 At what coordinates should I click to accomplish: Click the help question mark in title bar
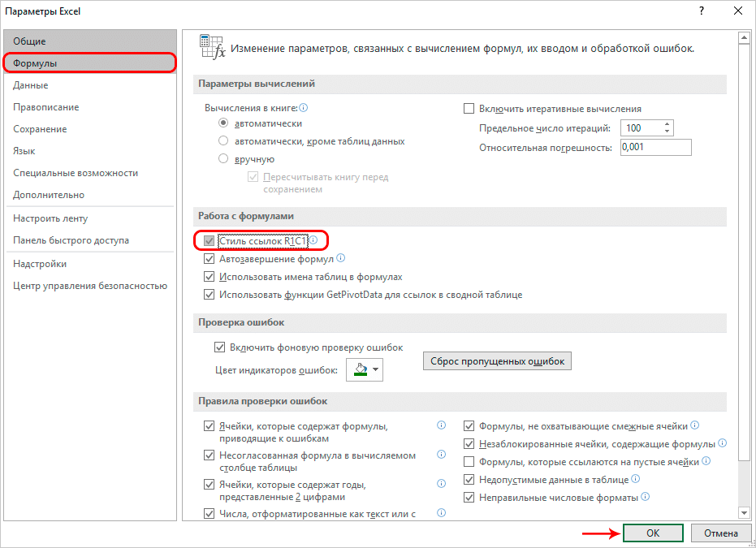coord(699,12)
